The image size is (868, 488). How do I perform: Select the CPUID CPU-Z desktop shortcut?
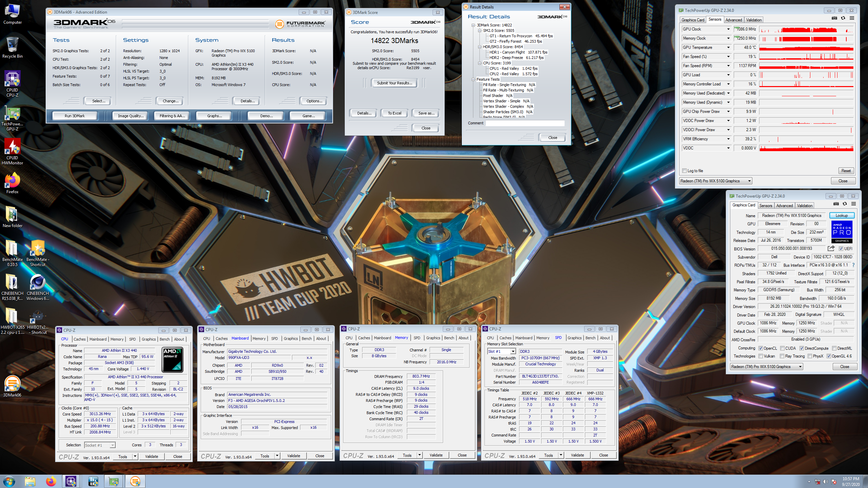[12, 84]
